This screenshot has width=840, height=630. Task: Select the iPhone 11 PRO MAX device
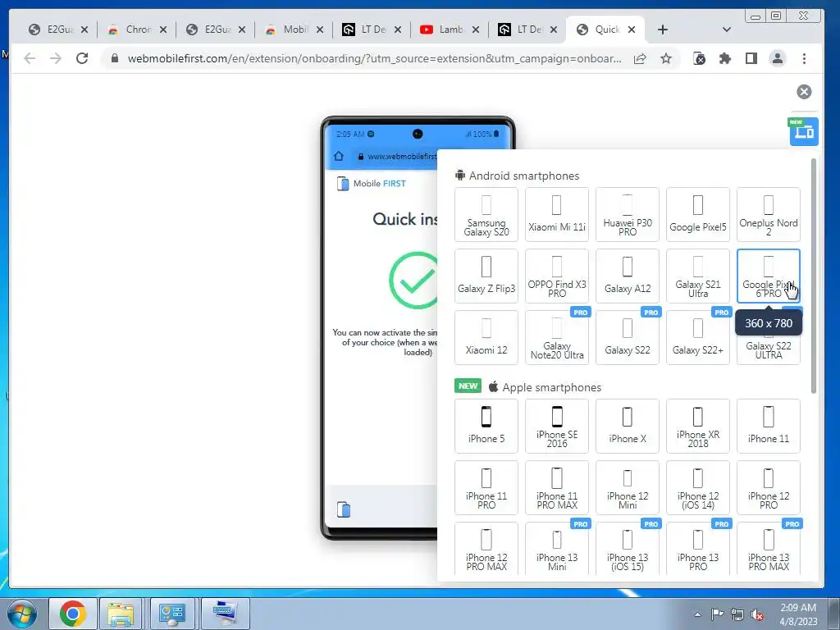click(x=557, y=487)
